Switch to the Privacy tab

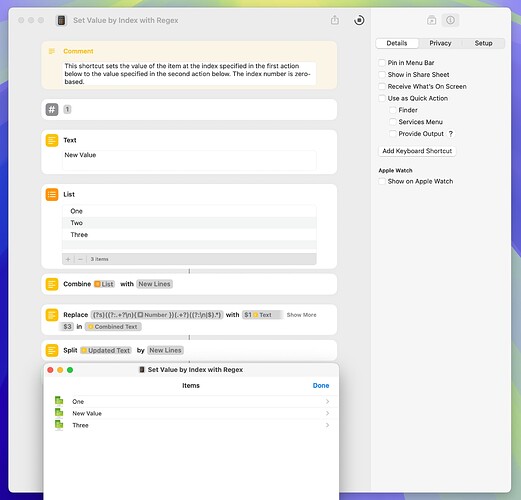(440, 43)
